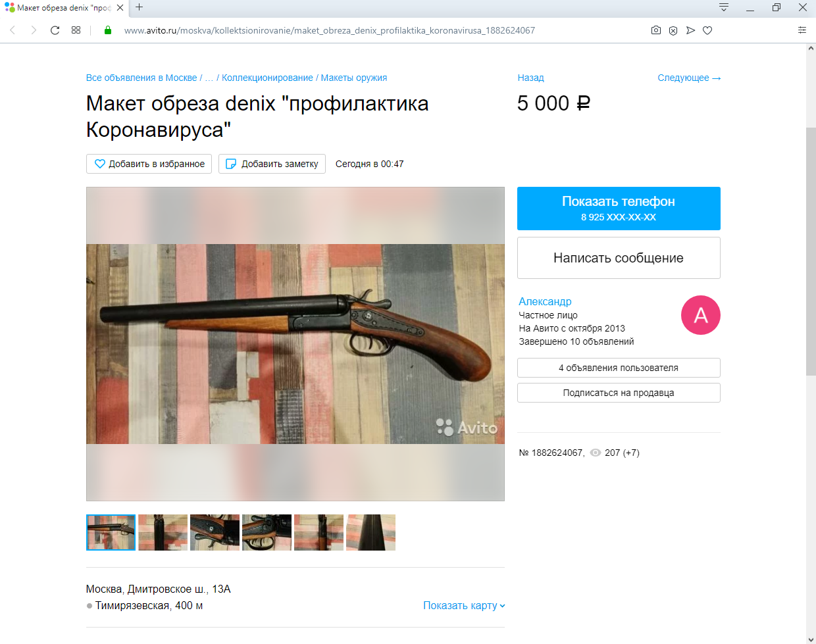Open the collapsed breadcrumb ellipsis link
The image size is (816, 644).
(209, 78)
